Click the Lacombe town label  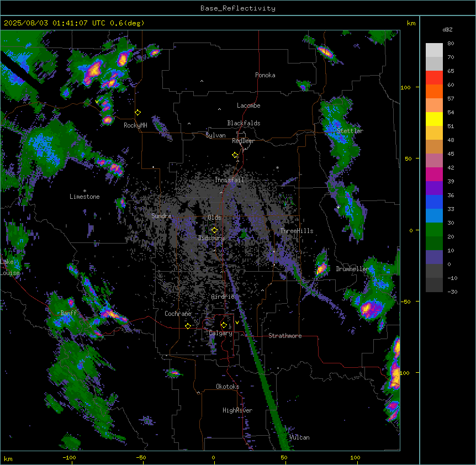click(248, 105)
